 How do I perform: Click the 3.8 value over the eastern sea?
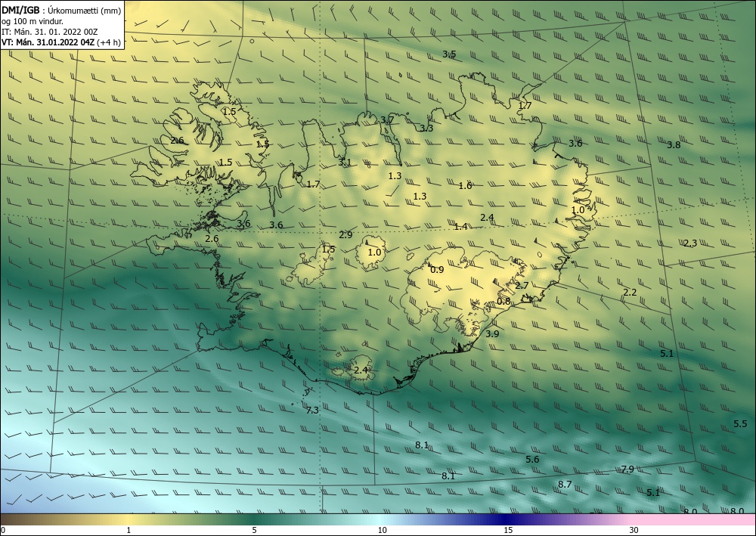(x=674, y=144)
